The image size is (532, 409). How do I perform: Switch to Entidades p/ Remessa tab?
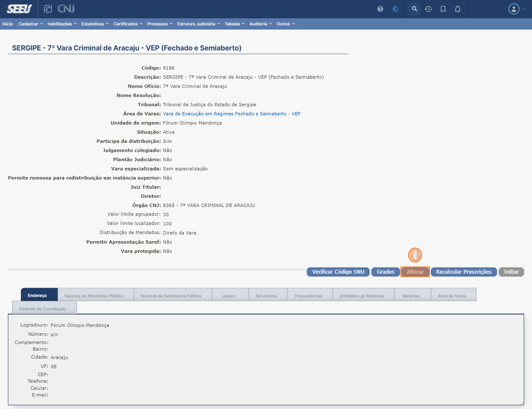click(363, 295)
